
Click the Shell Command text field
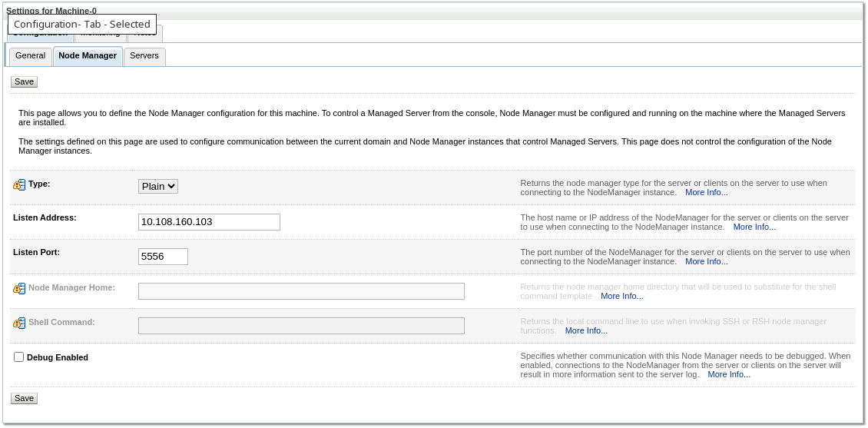click(301, 326)
